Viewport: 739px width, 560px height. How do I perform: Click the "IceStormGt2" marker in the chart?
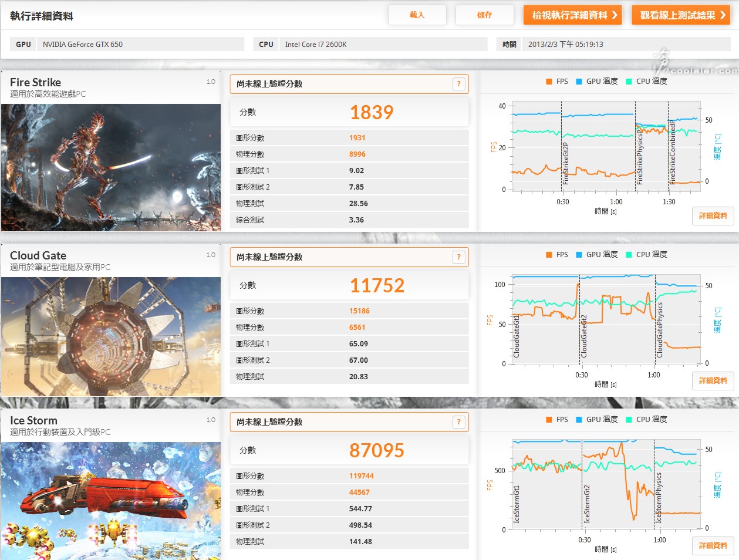(x=586, y=504)
